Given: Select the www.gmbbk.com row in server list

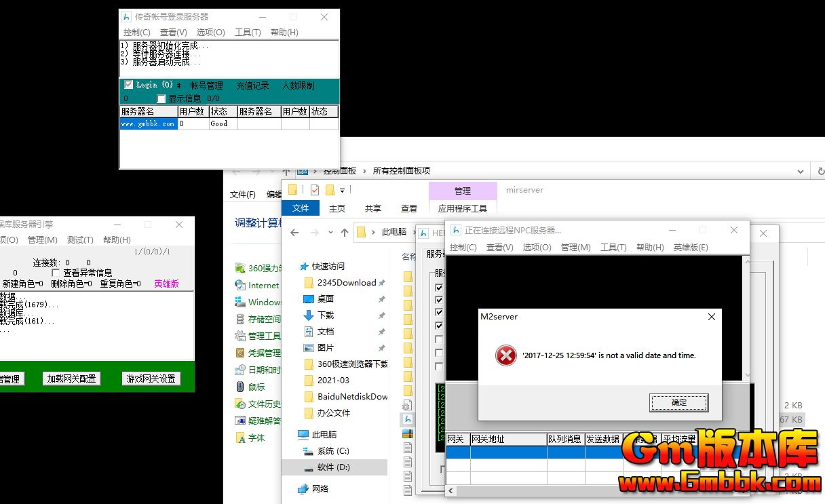Looking at the screenshot, I should pyautogui.click(x=148, y=123).
